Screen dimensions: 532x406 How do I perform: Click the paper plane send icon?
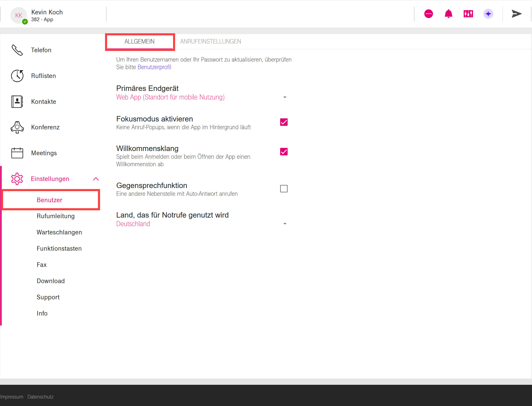point(516,14)
